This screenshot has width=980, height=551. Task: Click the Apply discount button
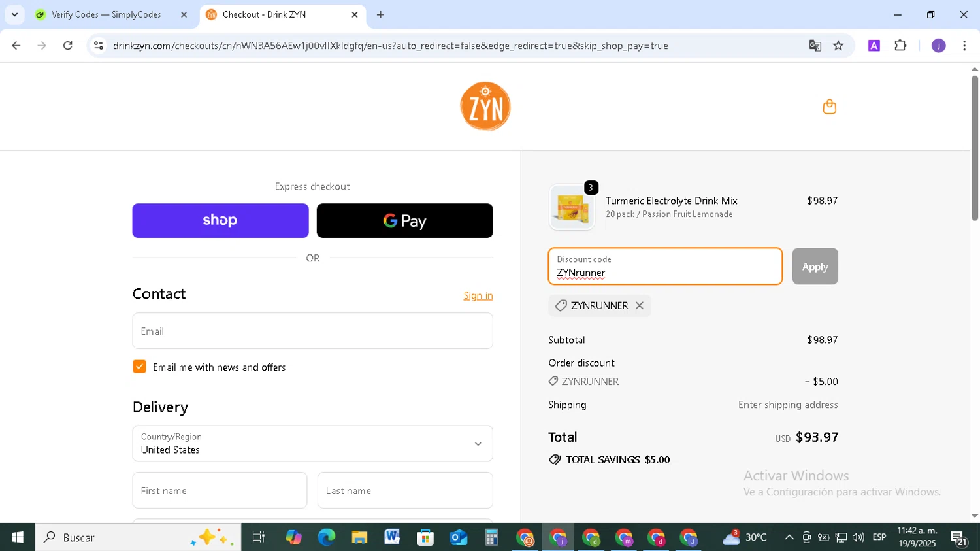(x=815, y=266)
